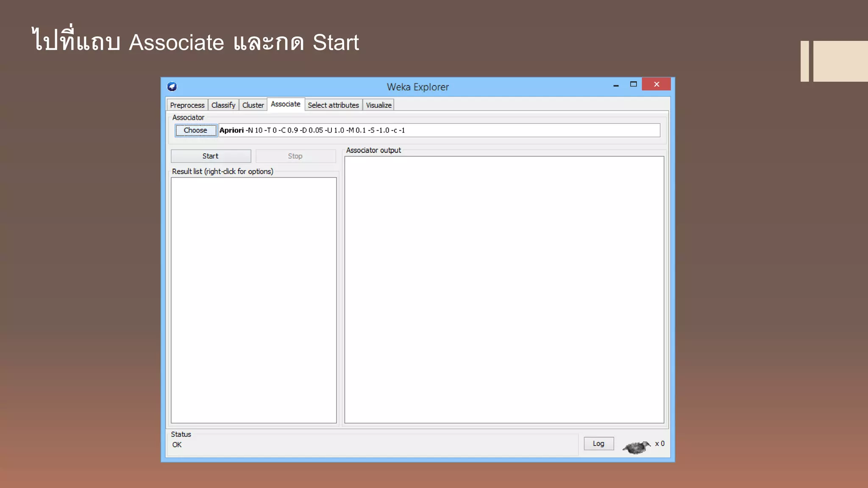The height and width of the screenshot is (488, 868).
Task: Open the Log window
Action: [x=598, y=444]
